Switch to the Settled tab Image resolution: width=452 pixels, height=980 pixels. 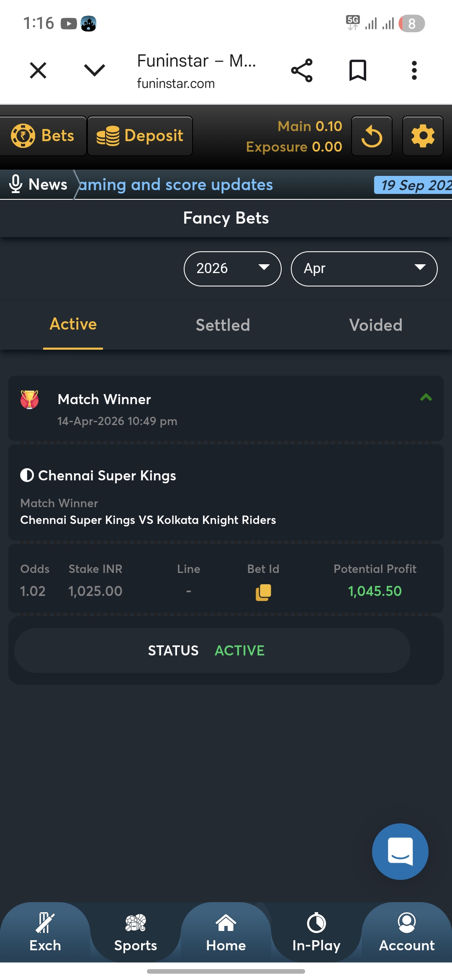pos(223,325)
